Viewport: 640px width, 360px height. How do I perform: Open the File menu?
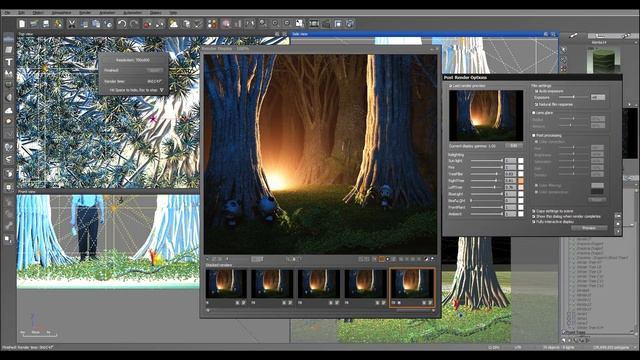pos(7,13)
